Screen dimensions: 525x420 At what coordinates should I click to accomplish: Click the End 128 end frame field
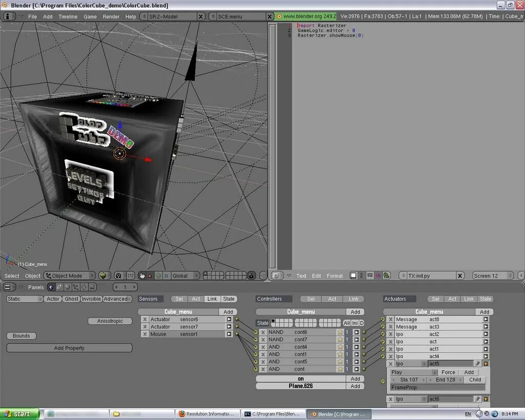446,379
